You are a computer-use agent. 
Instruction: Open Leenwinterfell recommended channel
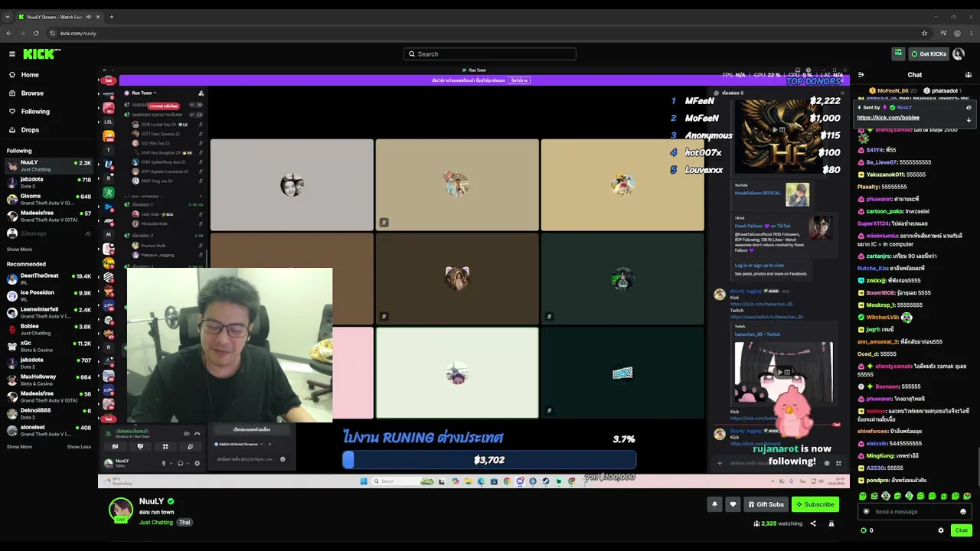point(49,312)
